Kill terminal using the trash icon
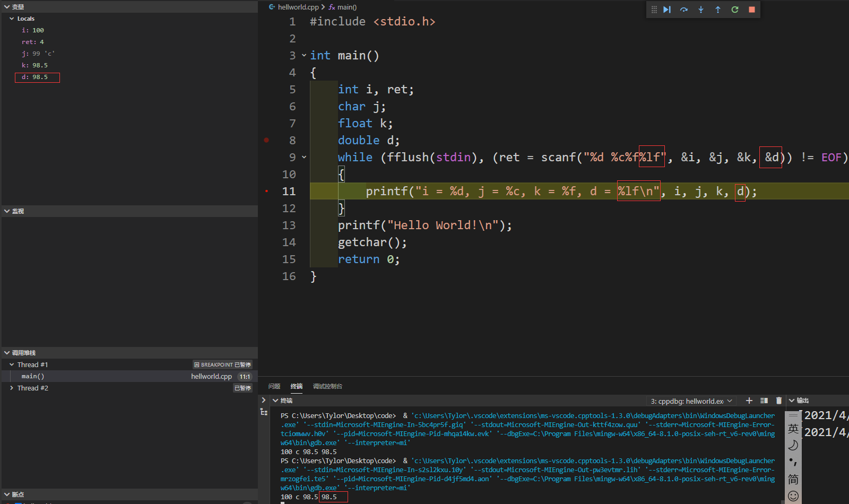 pos(779,401)
